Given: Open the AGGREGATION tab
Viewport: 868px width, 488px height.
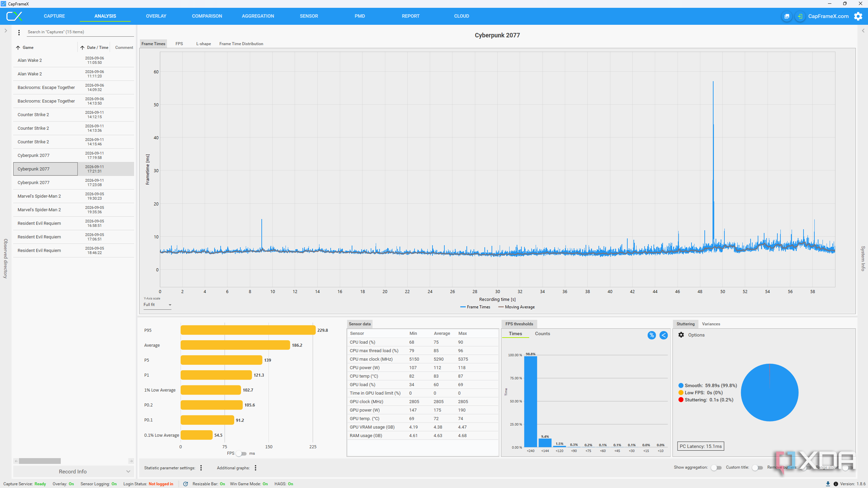Looking at the screenshot, I should pyautogui.click(x=258, y=16).
